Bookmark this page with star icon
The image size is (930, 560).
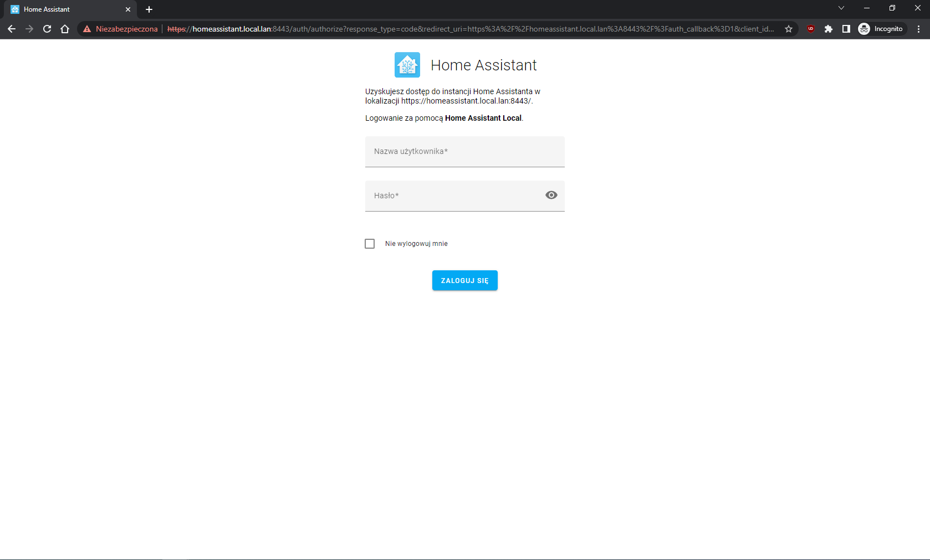[x=789, y=29]
